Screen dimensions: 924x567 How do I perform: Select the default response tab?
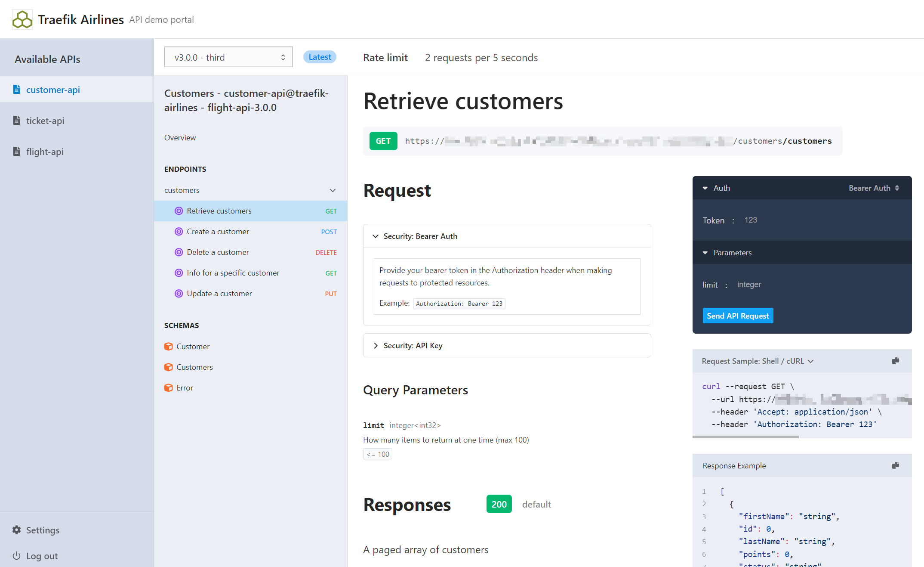pos(536,504)
